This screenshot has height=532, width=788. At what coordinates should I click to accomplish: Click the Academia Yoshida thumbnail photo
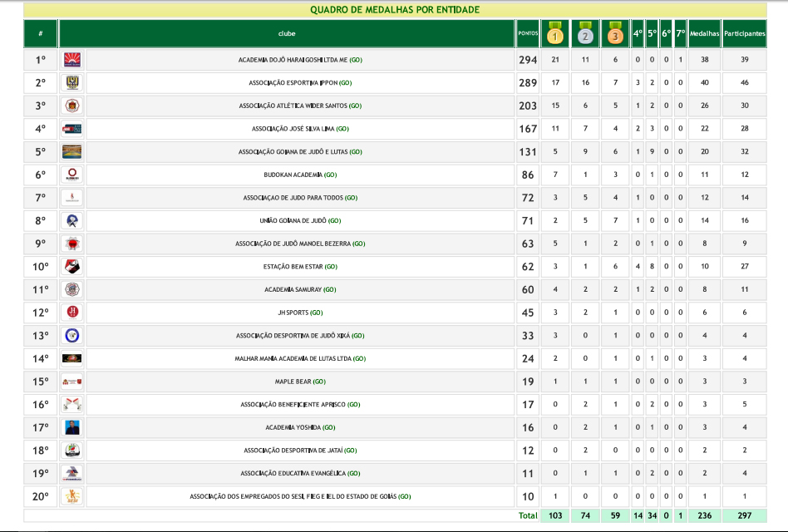[x=71, y=427]
